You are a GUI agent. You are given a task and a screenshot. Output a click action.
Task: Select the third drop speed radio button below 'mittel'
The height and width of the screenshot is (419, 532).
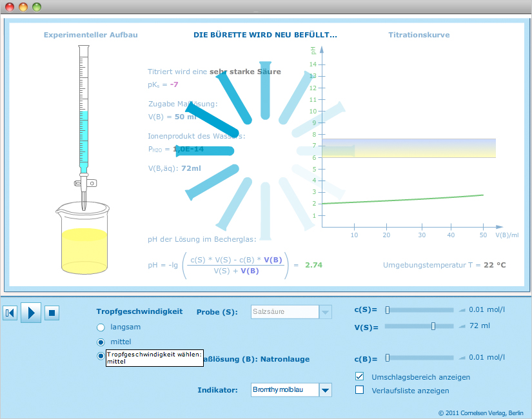[x=101, y=356]
